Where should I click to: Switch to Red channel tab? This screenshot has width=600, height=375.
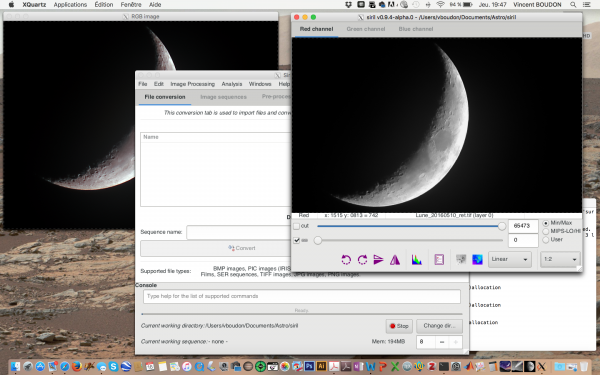(316, 29)
